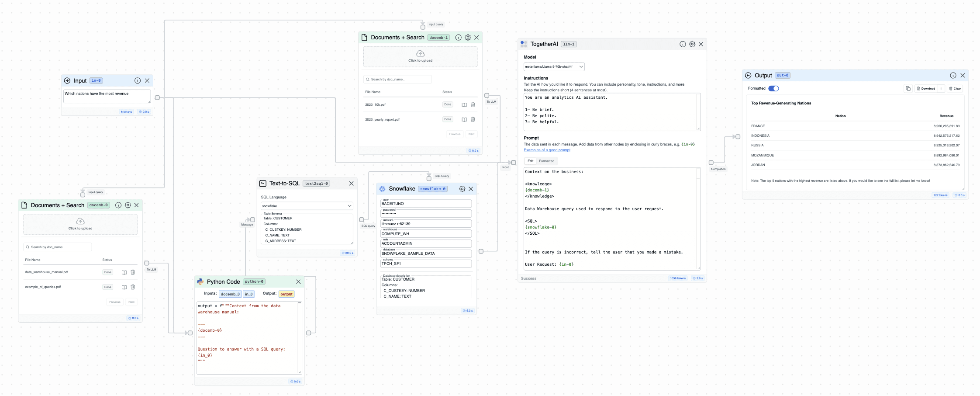Go to Next page in docemb-0 file list

click(131, 302)
